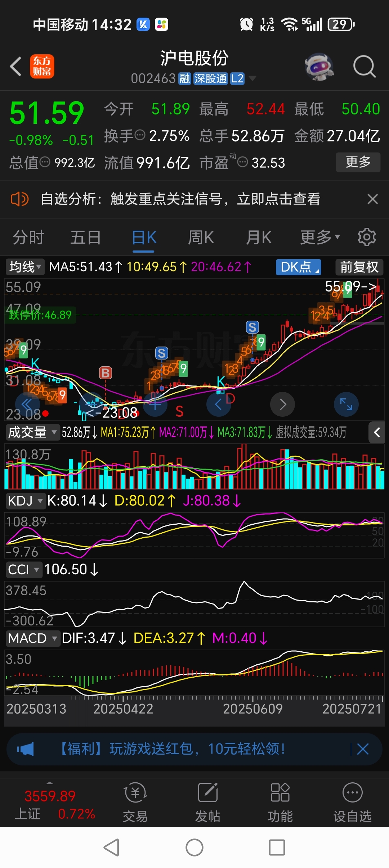This screenshot has width=389, height=868.
Task: Tap 上证 index 3559.89 ticker
Action: pos(55,805)
